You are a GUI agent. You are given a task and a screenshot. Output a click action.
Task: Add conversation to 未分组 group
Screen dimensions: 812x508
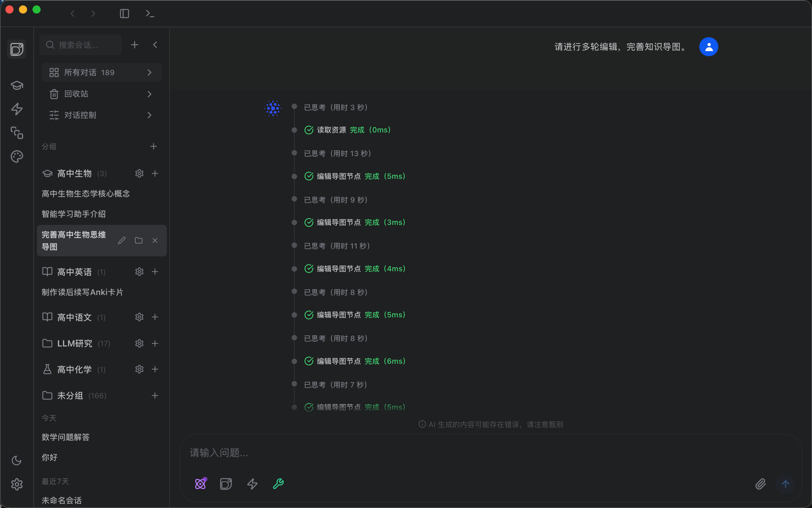155,396
